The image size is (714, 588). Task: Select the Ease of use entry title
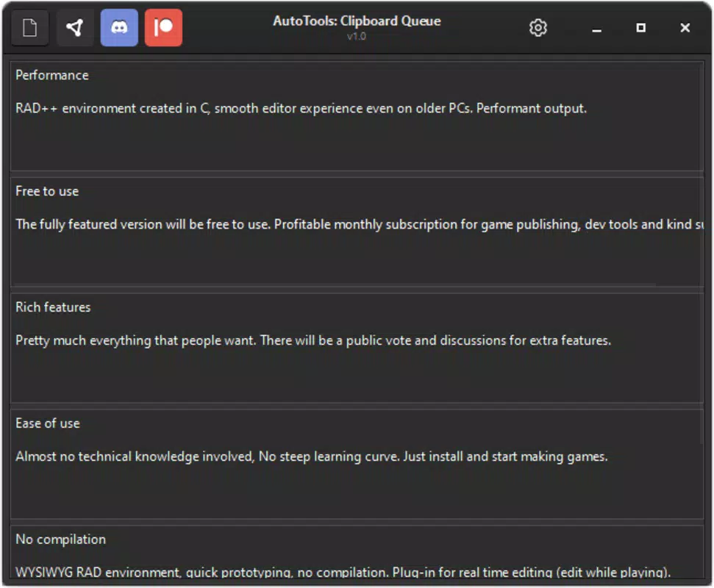click(48, 423)
